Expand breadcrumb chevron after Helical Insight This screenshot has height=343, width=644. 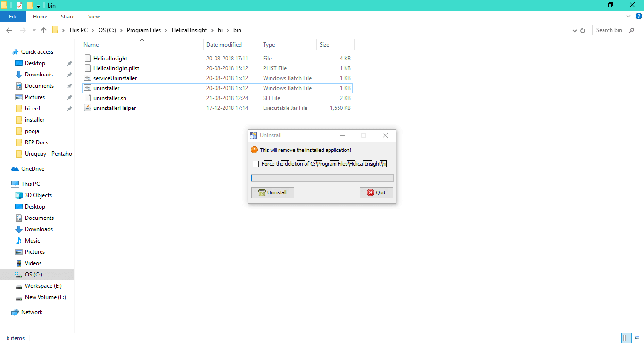point(212,30)
